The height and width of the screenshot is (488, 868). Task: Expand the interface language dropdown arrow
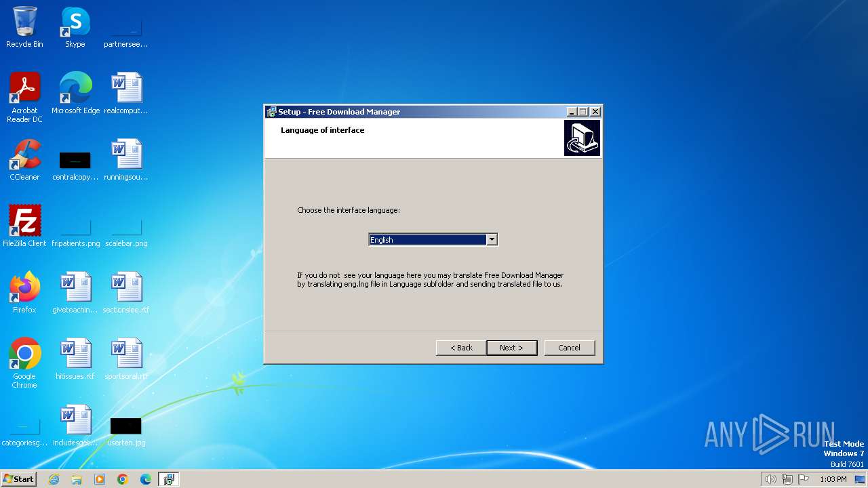tap(492, 240)
